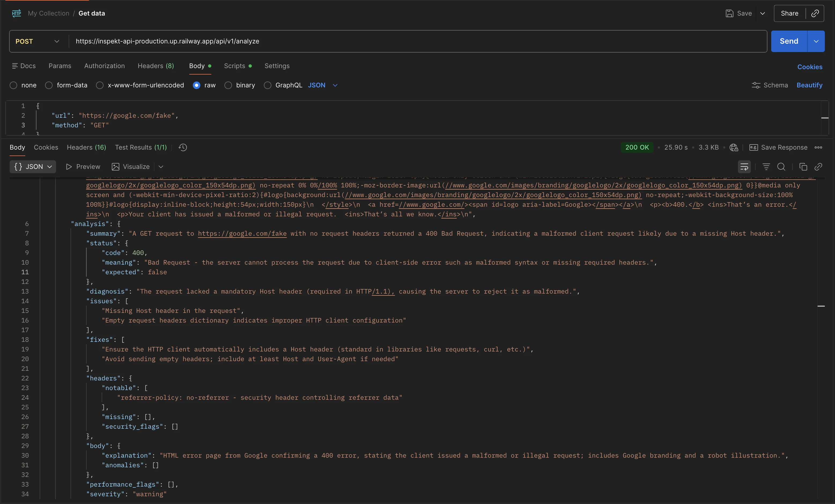This screenshot has height=504, width=835.
Task: Click the Save Response button
Action: [x=778, y=147]
